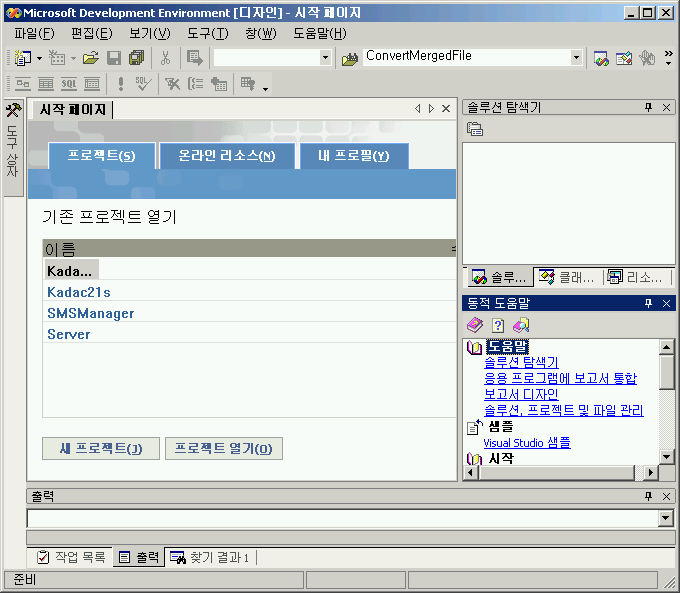Open the Server project link
This screenshot has width=680, height=593.
(69, 334)
